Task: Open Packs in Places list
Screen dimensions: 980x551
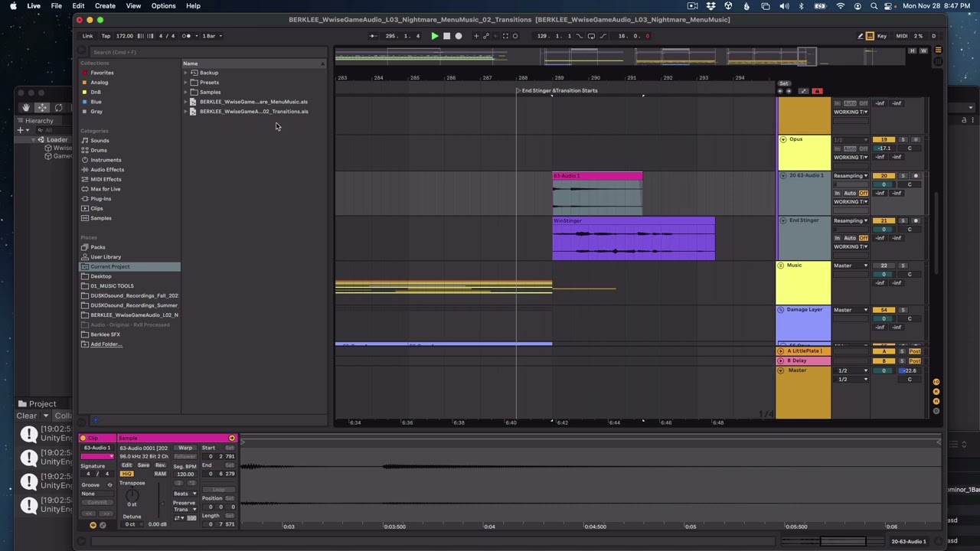Action: (x=98, y=247)
